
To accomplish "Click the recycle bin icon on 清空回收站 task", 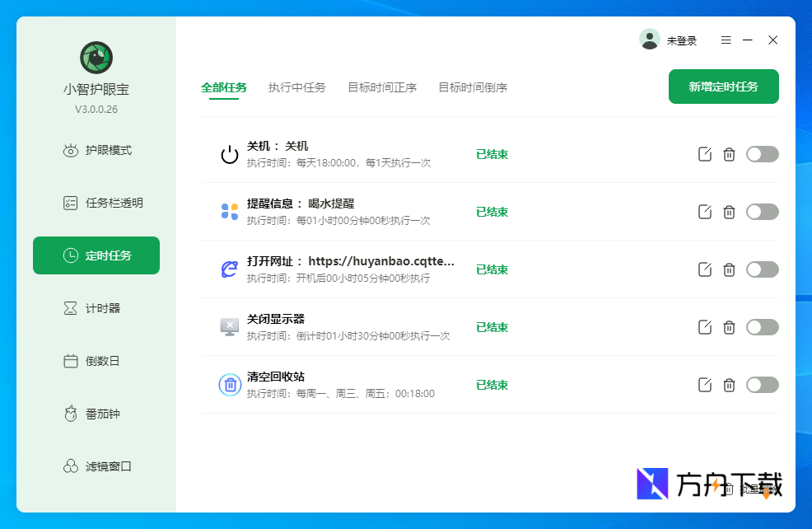I will tap(229, 384).
